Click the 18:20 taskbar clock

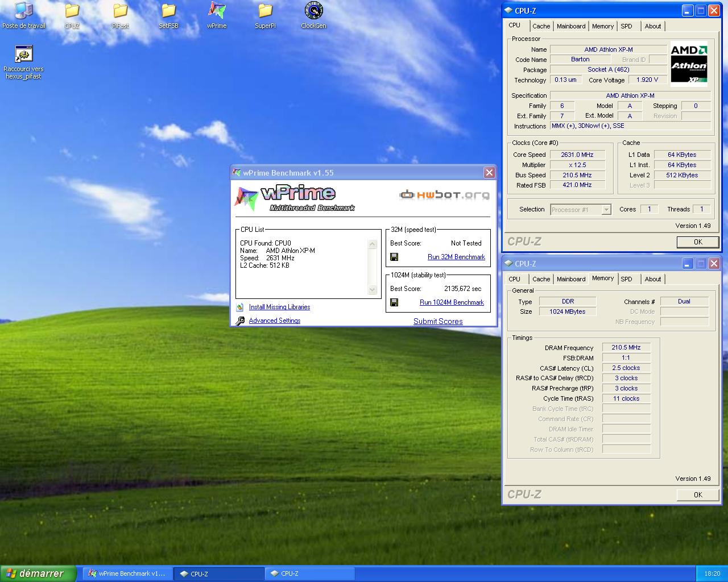coord(712,573)
